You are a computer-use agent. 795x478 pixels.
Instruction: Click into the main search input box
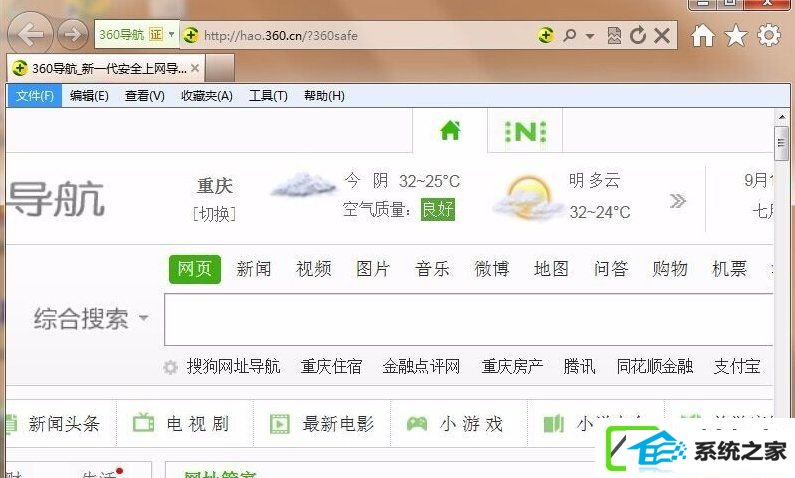tap(469, 319)
